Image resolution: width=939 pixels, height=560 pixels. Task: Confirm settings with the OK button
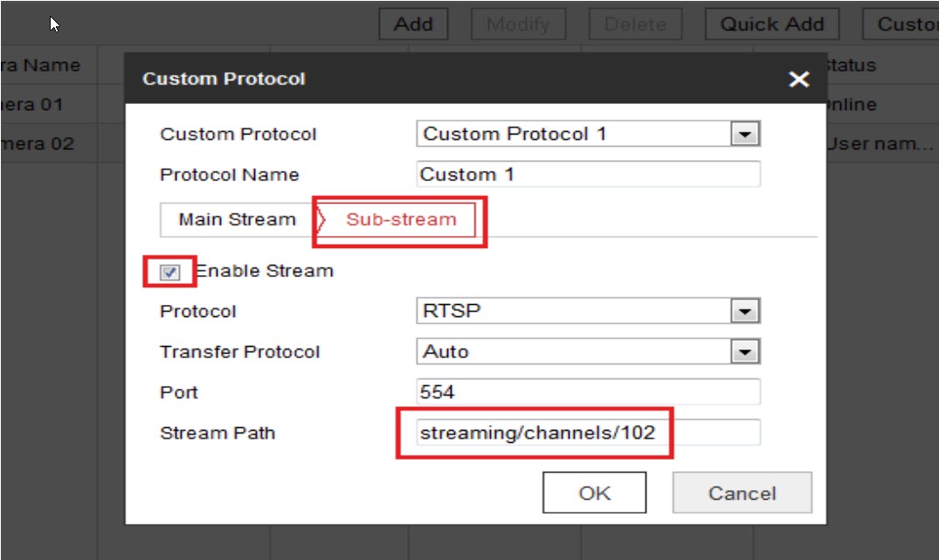[x=594, y=493]
